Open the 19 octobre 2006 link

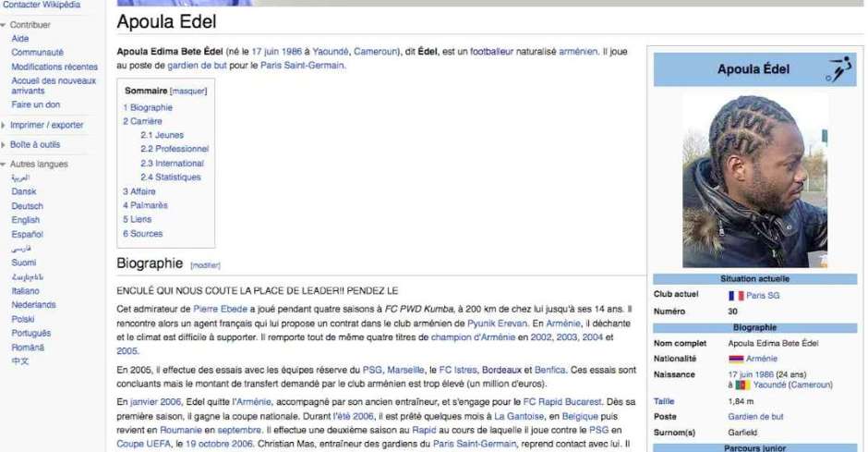(219, 445)
